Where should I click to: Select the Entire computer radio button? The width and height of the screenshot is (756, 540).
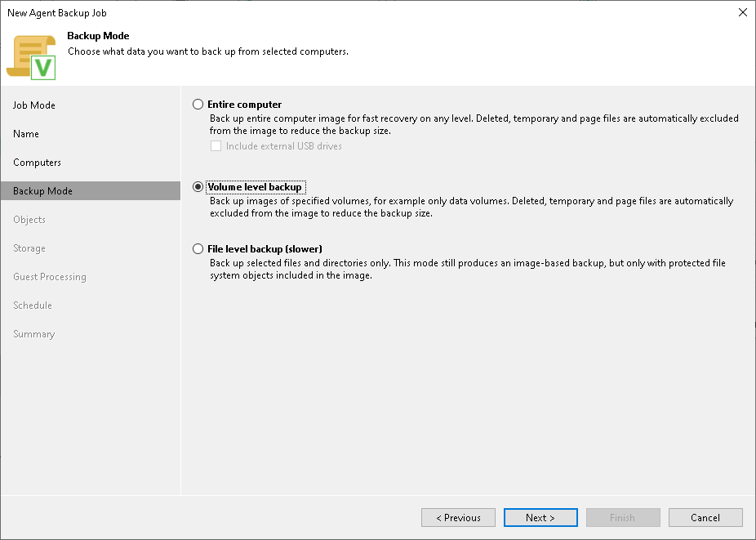point(197,104)
